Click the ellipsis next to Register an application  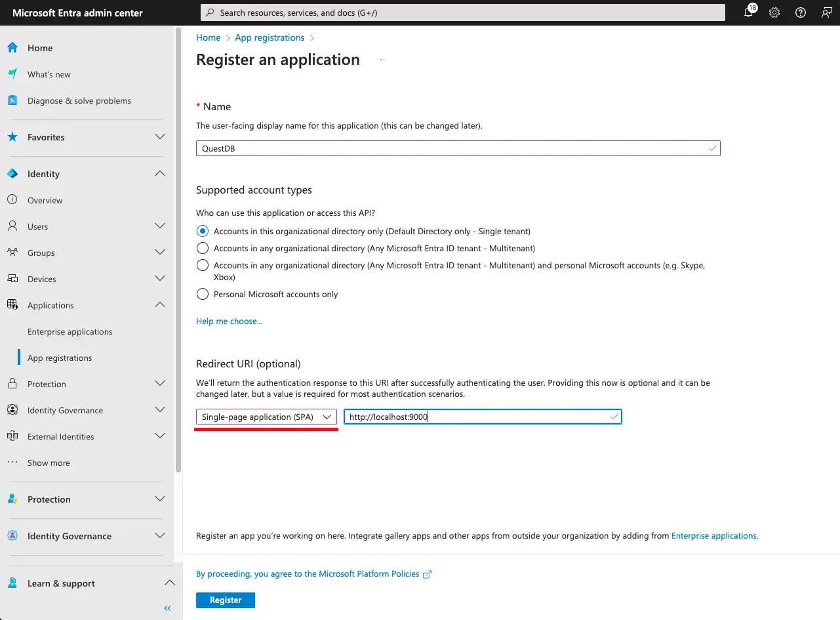click(x=381, y=60)
